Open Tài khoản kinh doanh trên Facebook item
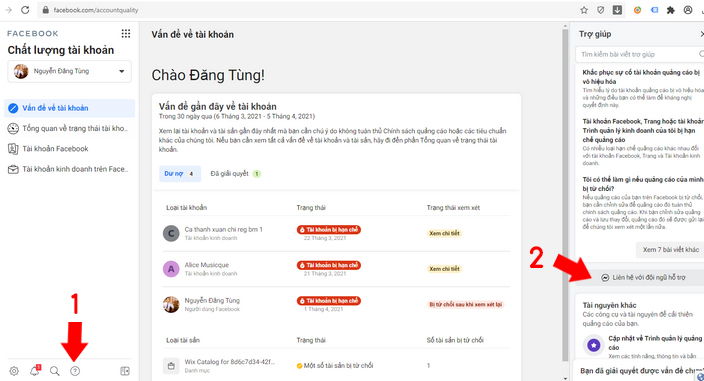This screenshot has height=381, width=704. pyautogui.click(x=70, y=169)
